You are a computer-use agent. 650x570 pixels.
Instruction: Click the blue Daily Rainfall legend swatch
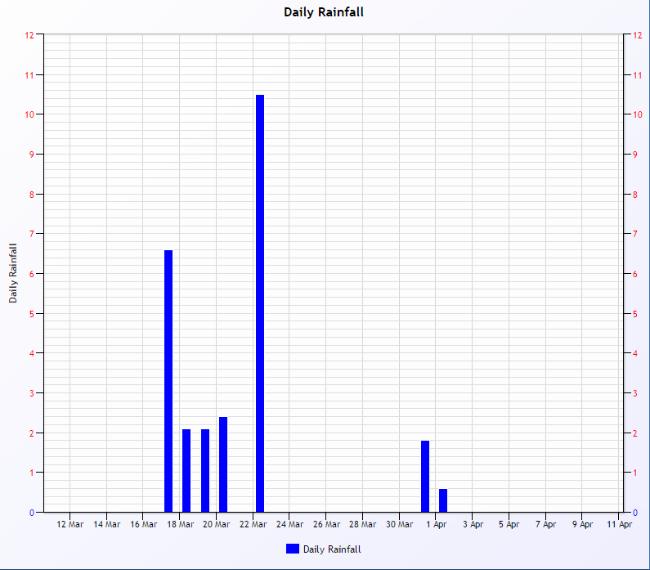point(292,549)
